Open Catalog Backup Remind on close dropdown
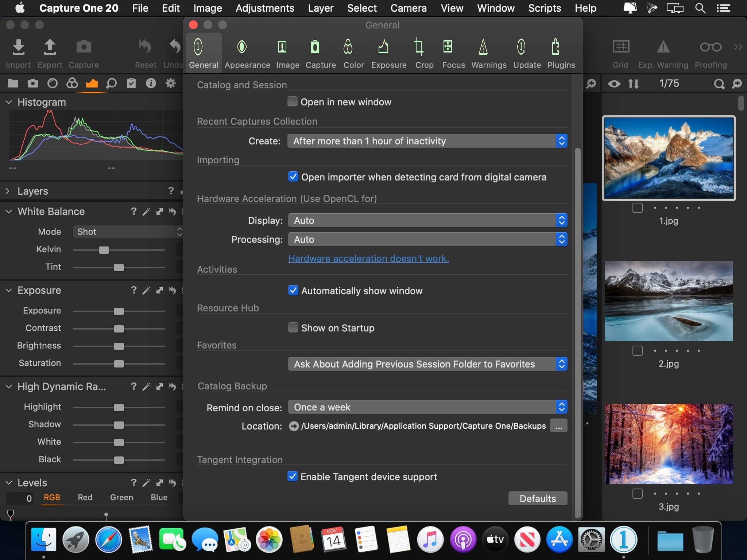Screen dimensions: 747x560 426,407
